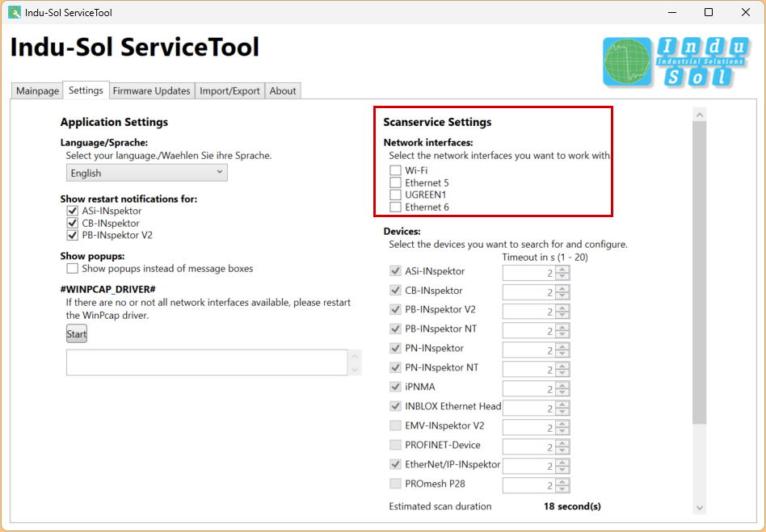Viewport: 766px width, 532px height.
Task: Toggle the iPNMA device checkbox
Action: pyautogui.click(x=395, y=387)
